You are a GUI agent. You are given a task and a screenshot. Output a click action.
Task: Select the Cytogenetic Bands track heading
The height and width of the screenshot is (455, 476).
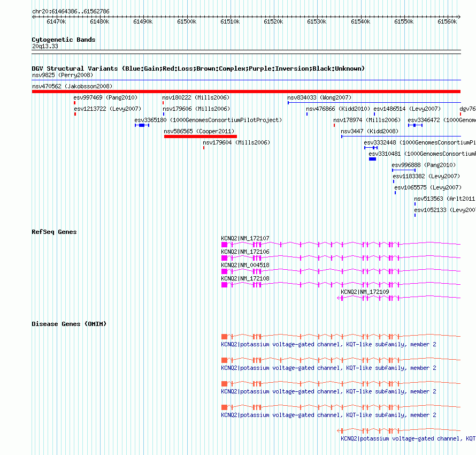(64, 40)
